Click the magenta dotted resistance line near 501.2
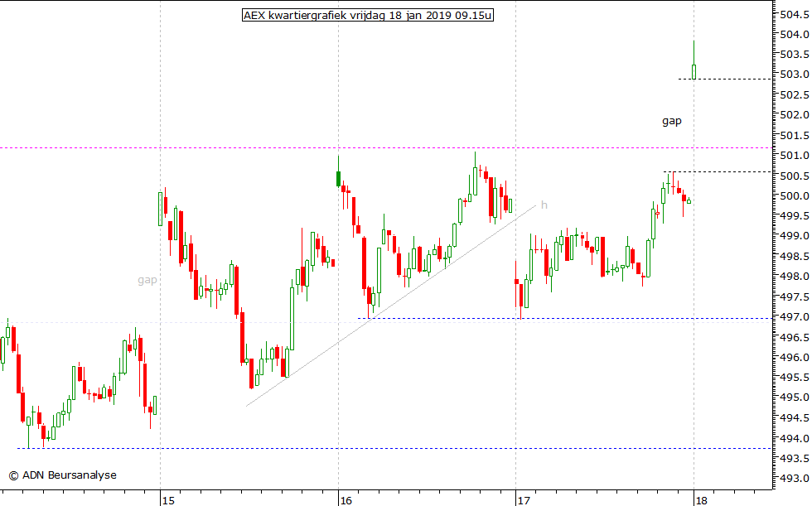This screenshot has height=506, width=812. [x=386, y=148]
